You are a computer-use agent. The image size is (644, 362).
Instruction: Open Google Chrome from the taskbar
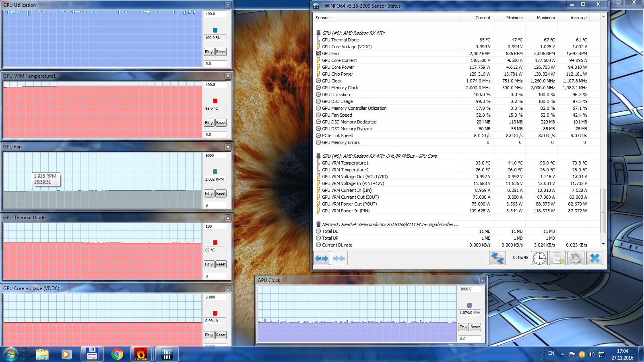(x=117, y=354)
